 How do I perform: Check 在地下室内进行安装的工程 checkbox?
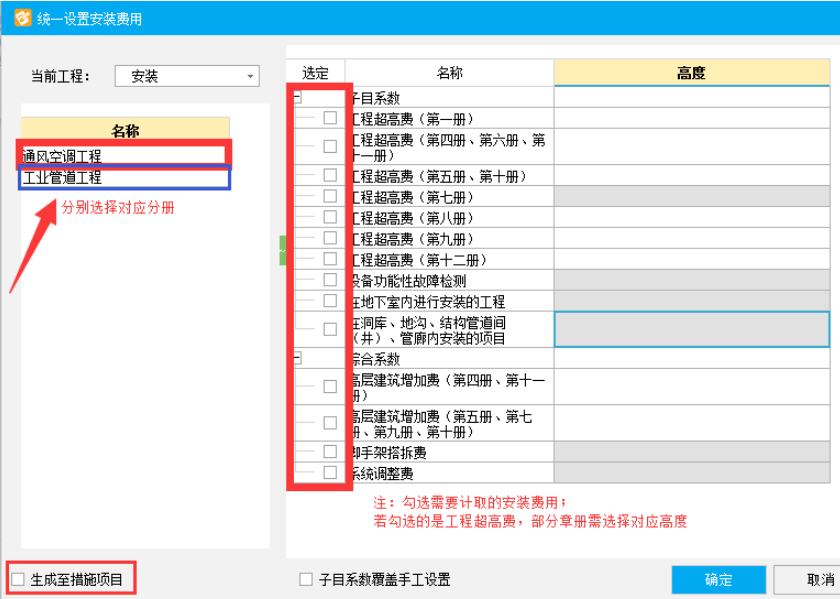(x=330, y=301)
